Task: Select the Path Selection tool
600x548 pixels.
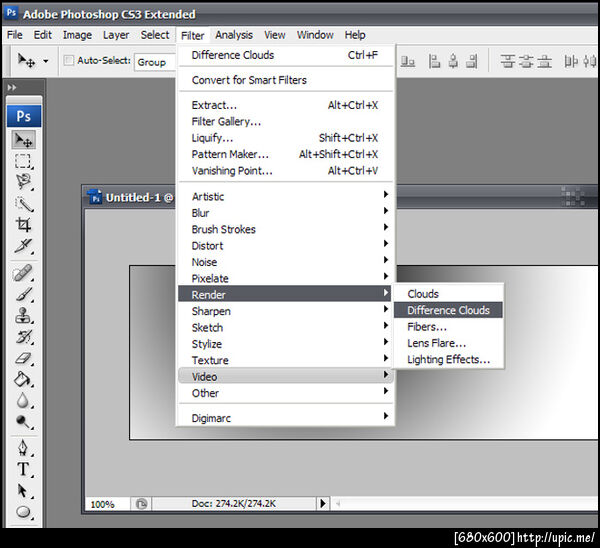Action: pyautogui.click(x=23, y=491)
